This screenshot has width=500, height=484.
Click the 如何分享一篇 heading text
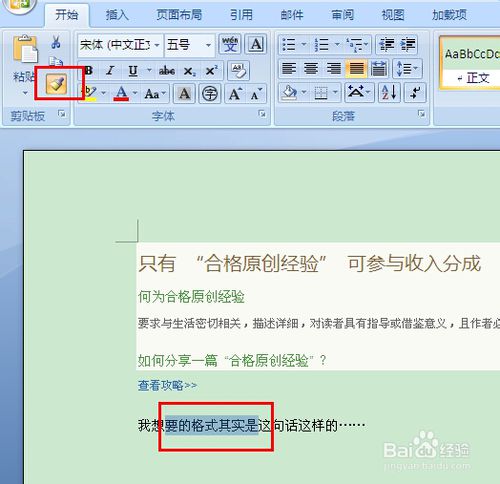(x=177, y=360)
